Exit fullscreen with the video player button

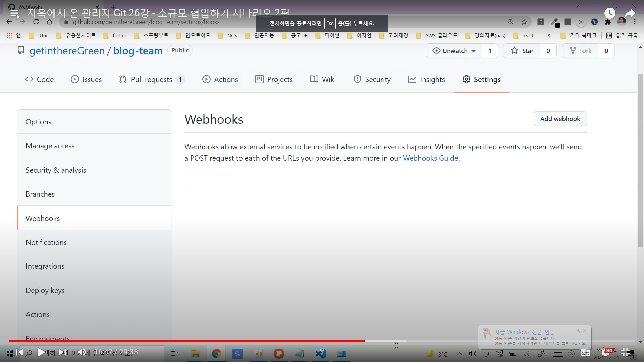click(625, 352)
